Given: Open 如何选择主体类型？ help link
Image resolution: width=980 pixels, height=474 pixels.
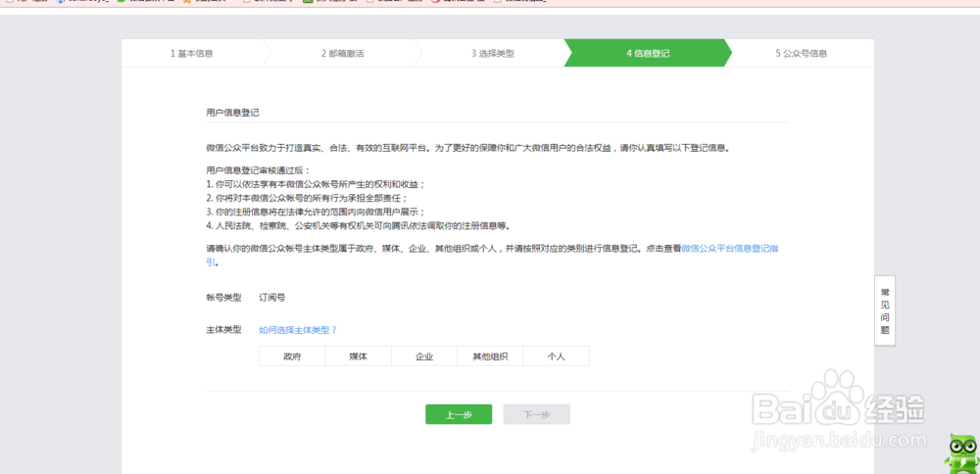Looking at the screenshot, I should pos(298,330).
